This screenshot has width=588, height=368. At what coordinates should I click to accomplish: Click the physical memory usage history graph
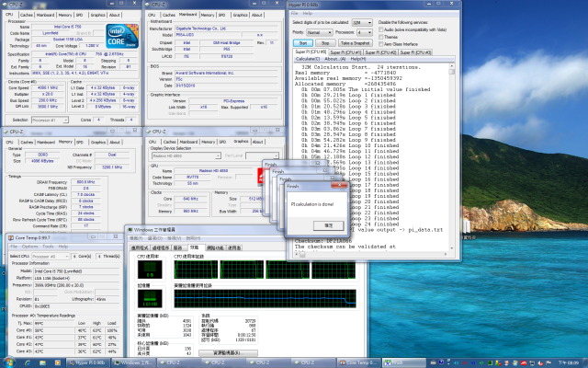[x=265, y=298]
